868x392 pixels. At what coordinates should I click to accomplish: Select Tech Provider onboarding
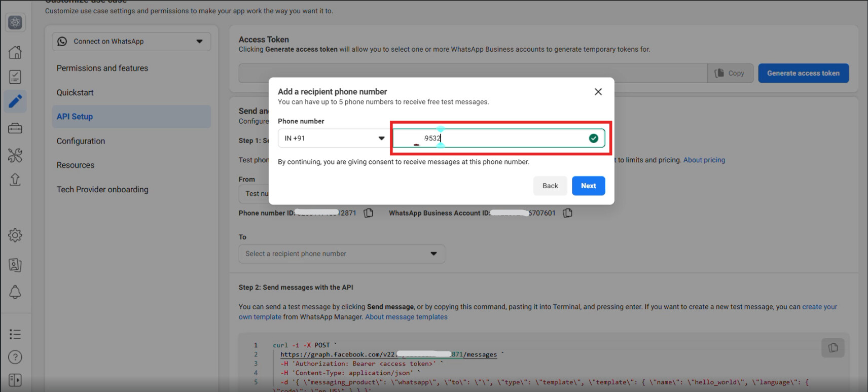coord(102,189)
